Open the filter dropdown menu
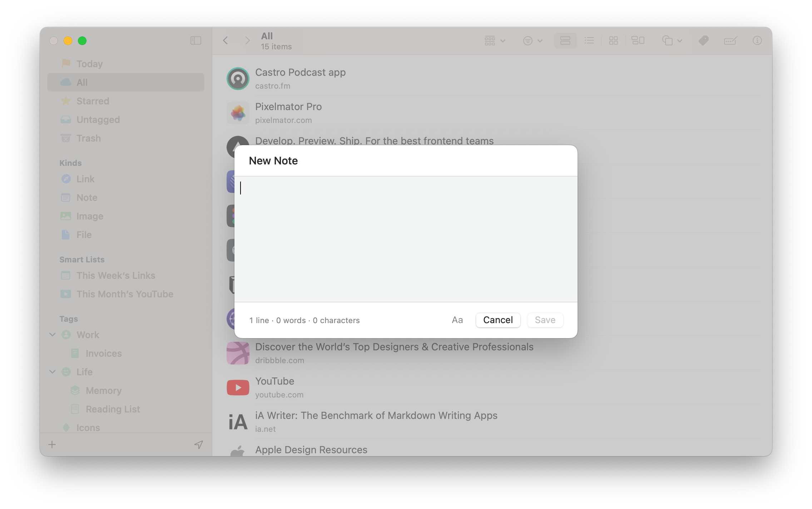 pos(533,41)
